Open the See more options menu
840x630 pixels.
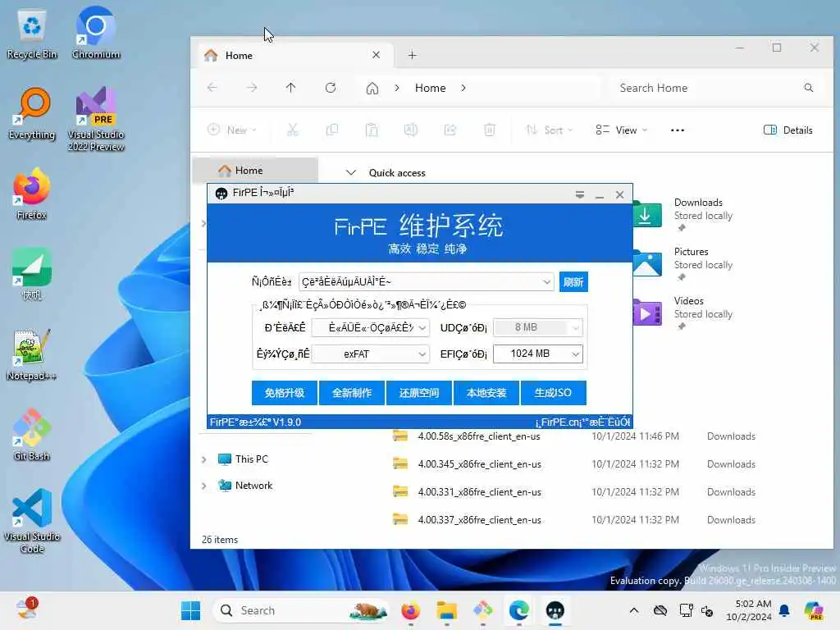pos(677,130)
